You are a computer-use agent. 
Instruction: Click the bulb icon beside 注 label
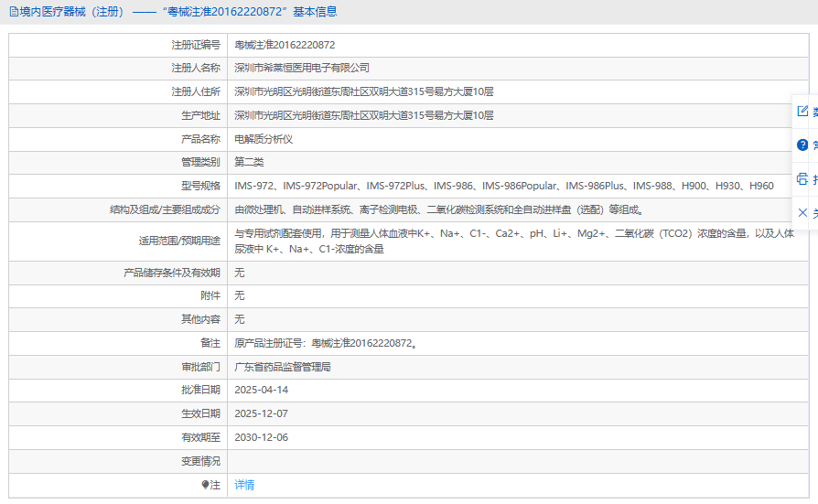pyautogui.click(x=206, y=485)
